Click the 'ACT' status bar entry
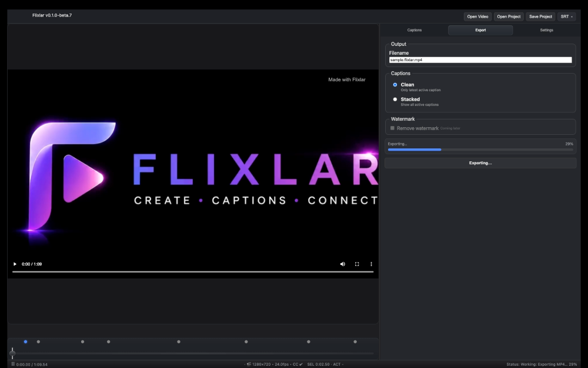The image size is (588, 368). point(337,364)
